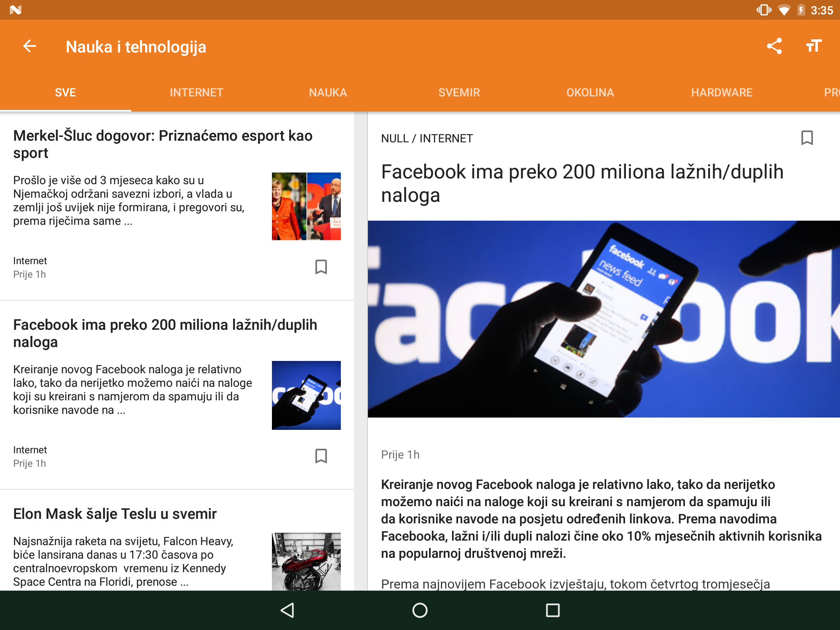Open Elon Mask šalje Teslu article
Viewport: 840px width, 630px height.
[x=115, y=514]
